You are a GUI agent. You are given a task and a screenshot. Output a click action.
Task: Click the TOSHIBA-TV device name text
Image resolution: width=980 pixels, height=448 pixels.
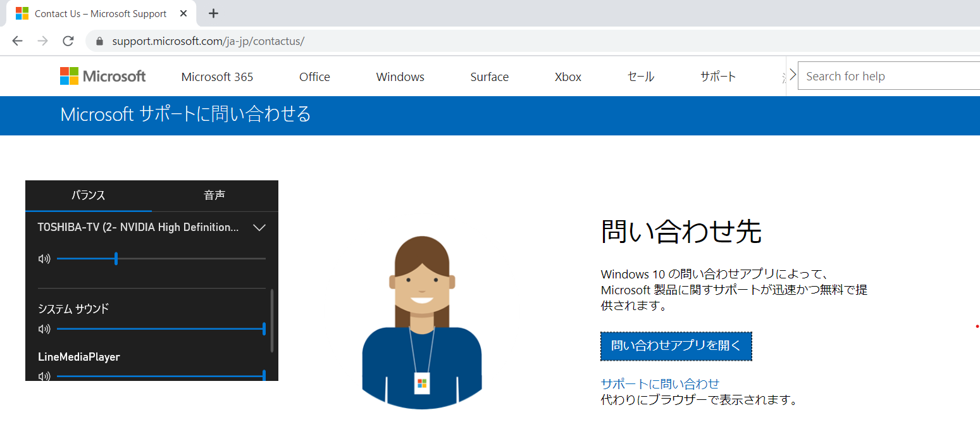(x=138, y=227)
